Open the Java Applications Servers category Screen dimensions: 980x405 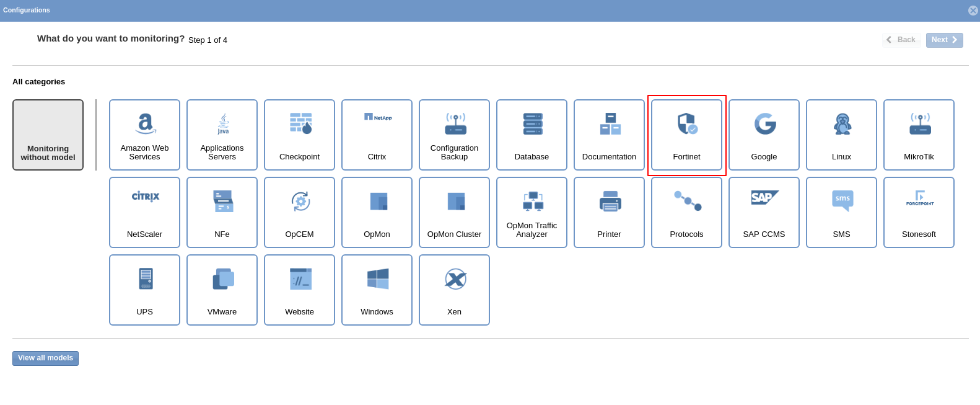(x=222, y=135)
